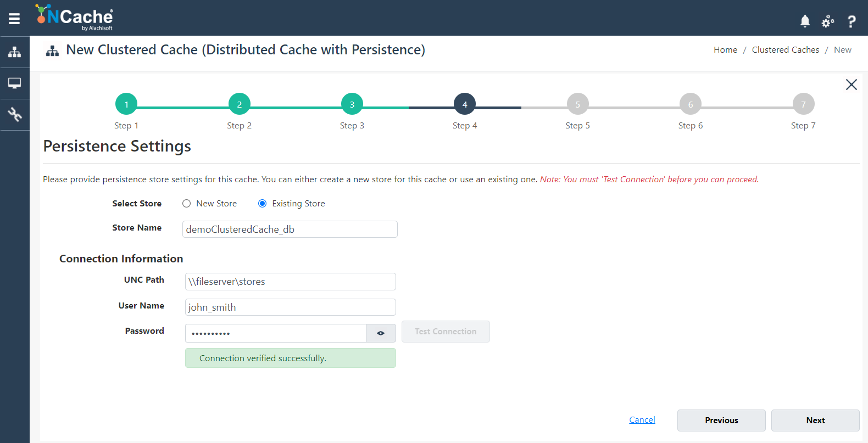Open notifications bell
This screenshot has width=868, height=443.
(805, 21)
